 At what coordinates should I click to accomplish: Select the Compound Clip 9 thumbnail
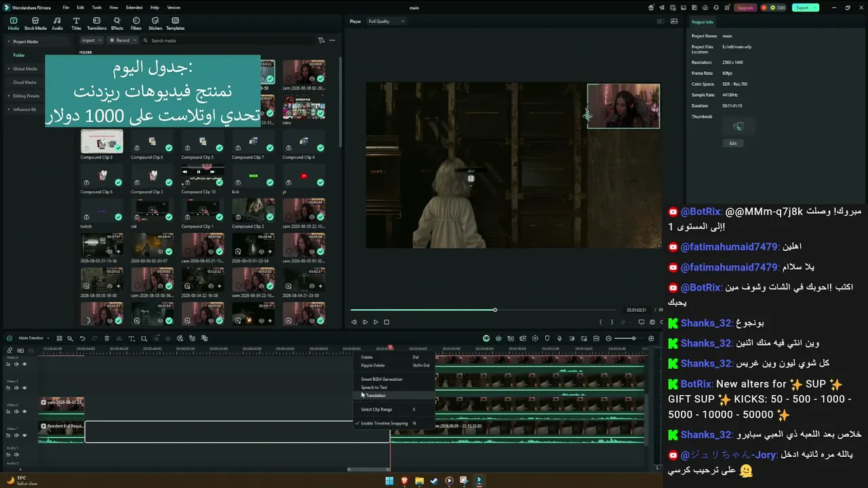[x=102, y=141]
